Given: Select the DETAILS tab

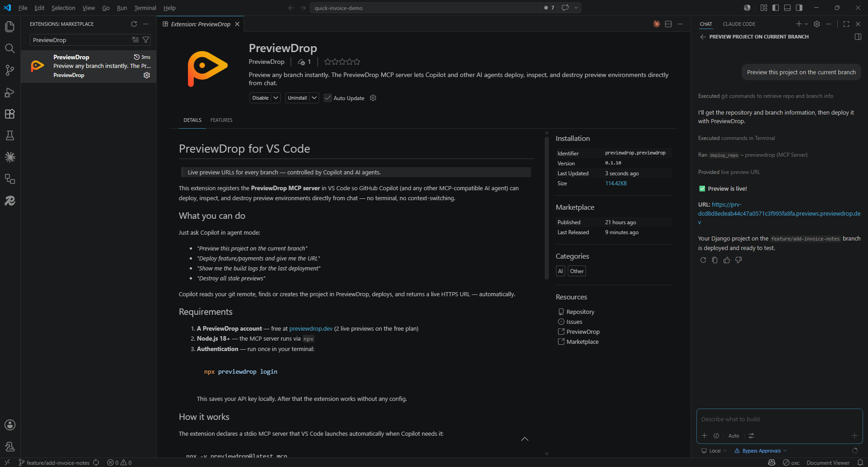Looking at the screenshot, I should pos(192,120).
